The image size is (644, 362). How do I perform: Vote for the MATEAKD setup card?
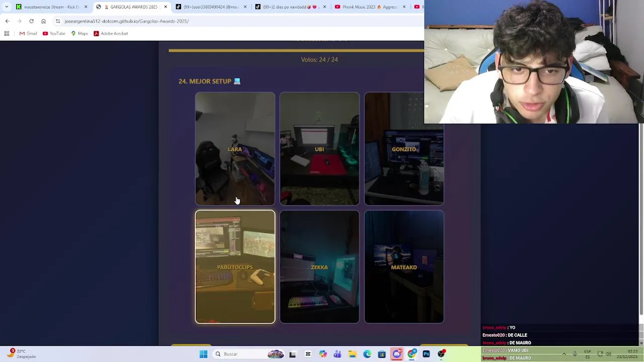coord(404,267)
